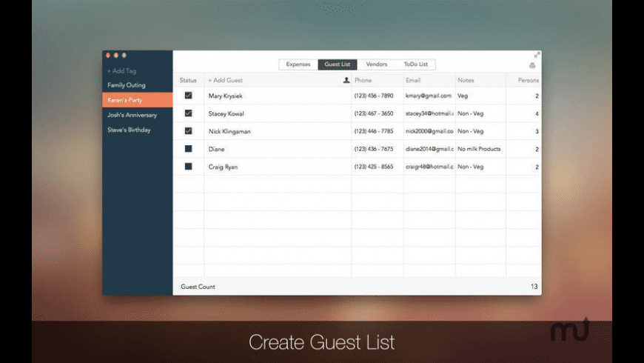Screen dimensions: 644x363
Task: Click phone number (123) 456 - 7890
Action: coord(374,96)
